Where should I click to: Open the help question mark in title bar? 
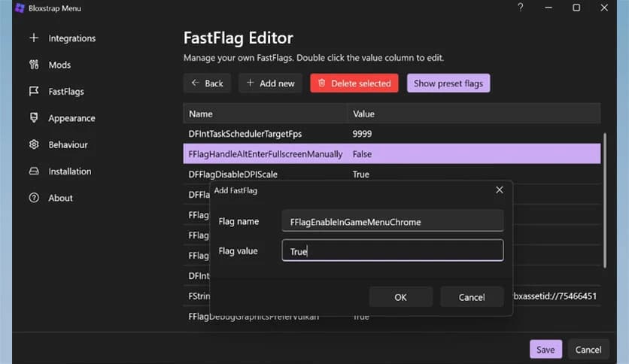[x=520, y=8]
